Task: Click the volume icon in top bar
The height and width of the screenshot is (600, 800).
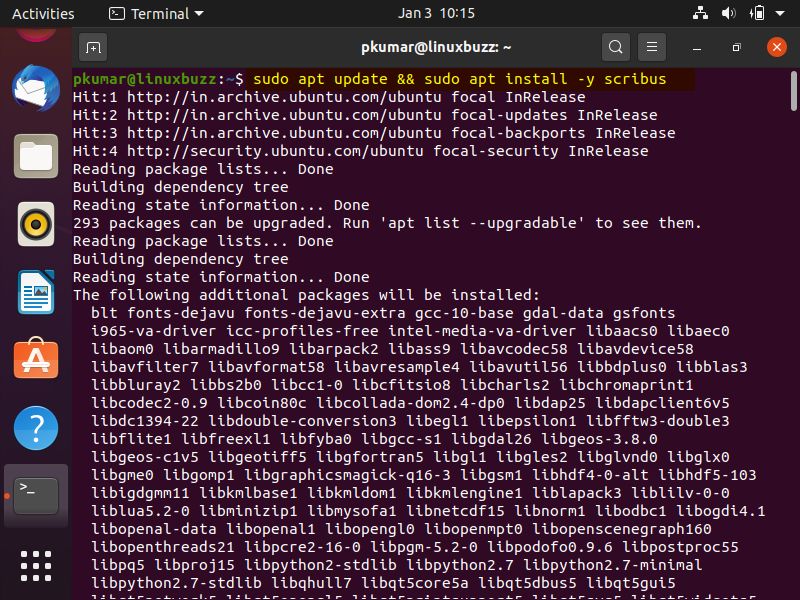Action: tap(728, 13)
